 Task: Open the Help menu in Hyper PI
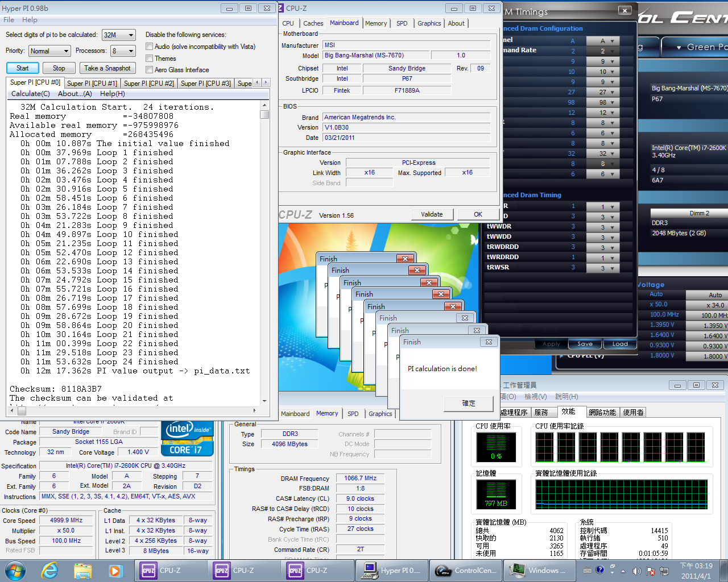(30, 20)
